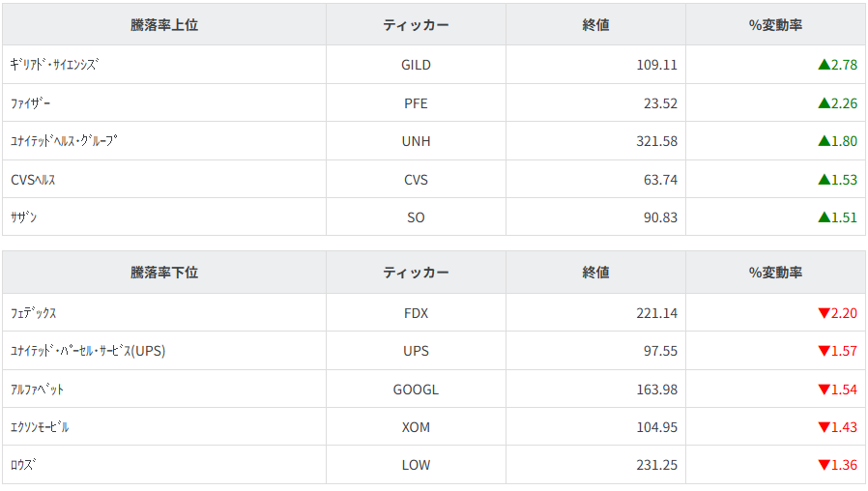Viewport: 868px width, 491px height.
Task: Select the フェデックス company name
Action: 34,313
